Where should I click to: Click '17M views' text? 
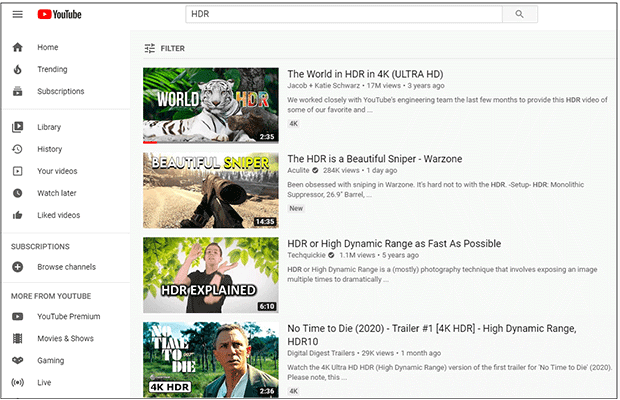(x=384, y=86)
